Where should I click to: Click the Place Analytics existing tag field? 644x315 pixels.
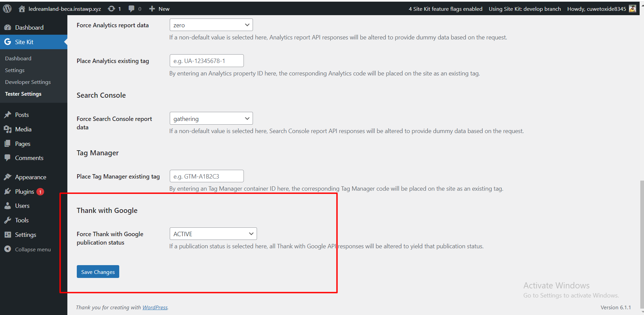206,61
